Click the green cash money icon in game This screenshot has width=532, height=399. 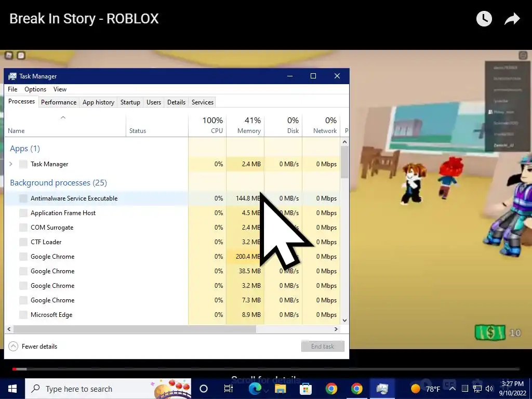coord(490,332)
